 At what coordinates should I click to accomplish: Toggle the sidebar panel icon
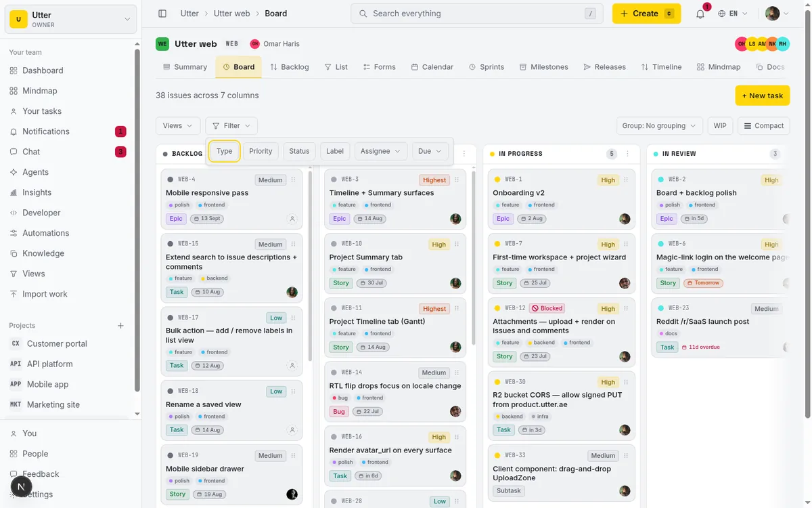coord(162,14)
